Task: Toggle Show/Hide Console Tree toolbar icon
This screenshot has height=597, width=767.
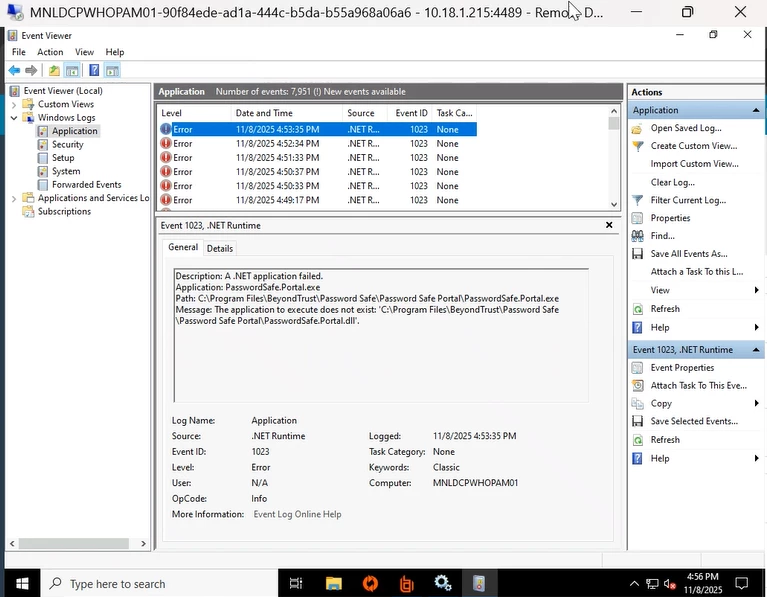Action: point(72,70)
